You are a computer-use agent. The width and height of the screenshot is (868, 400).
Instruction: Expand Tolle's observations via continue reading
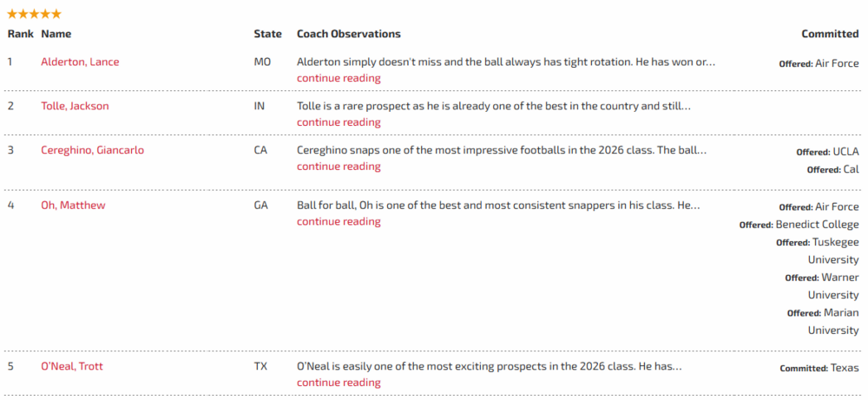click(339, 122)
